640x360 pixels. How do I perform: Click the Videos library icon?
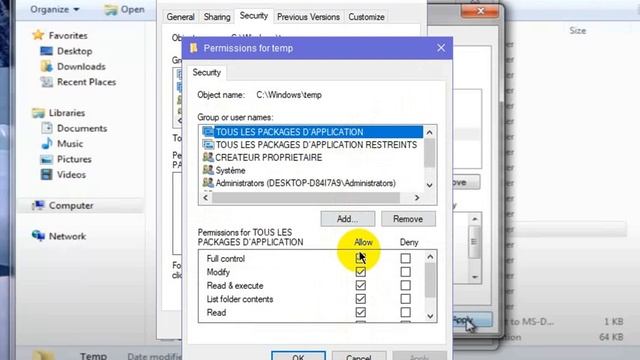[47, 175]
